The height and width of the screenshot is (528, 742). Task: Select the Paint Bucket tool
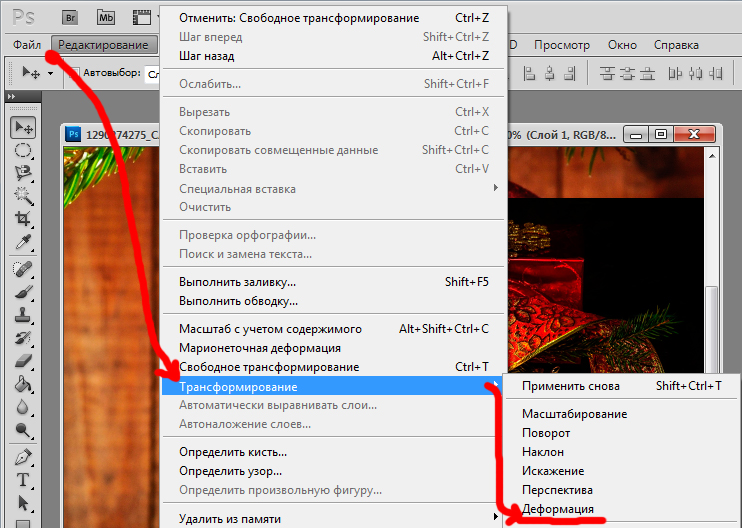[23, 384]
